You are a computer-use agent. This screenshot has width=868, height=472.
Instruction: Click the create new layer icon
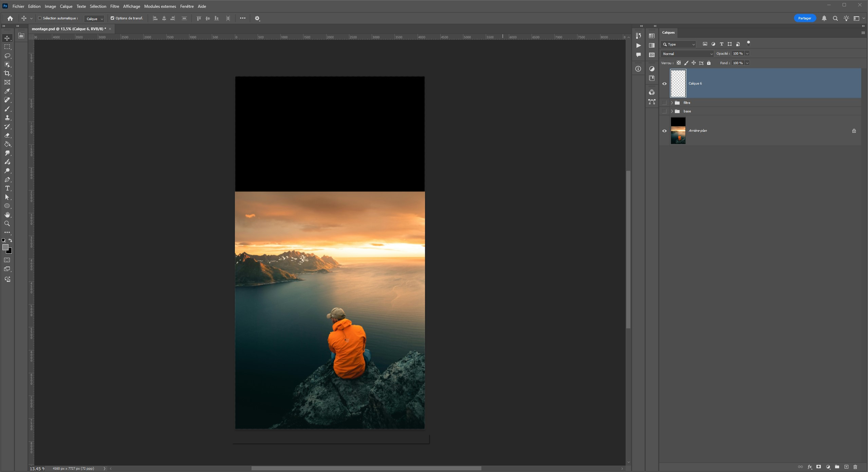tap(846, 467)
